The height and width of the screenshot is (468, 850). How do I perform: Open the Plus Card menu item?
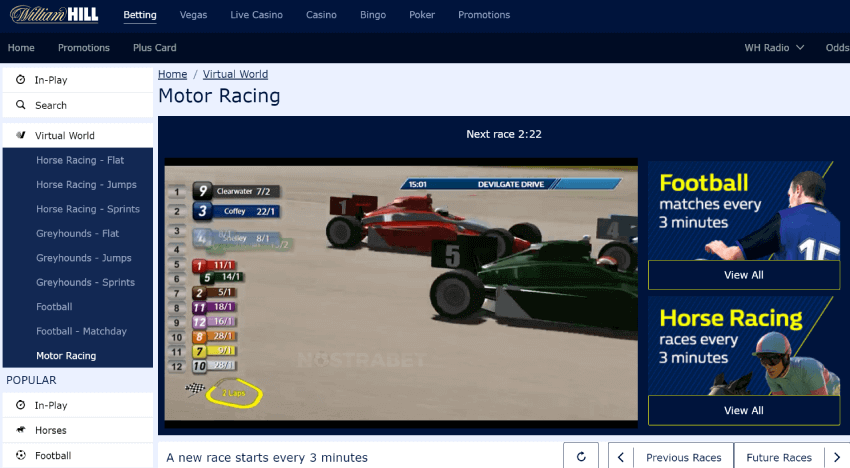click(154, 48)
